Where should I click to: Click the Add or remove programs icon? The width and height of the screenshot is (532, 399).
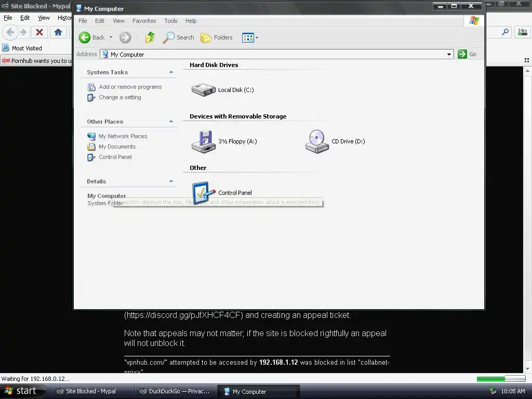point(91,87)
